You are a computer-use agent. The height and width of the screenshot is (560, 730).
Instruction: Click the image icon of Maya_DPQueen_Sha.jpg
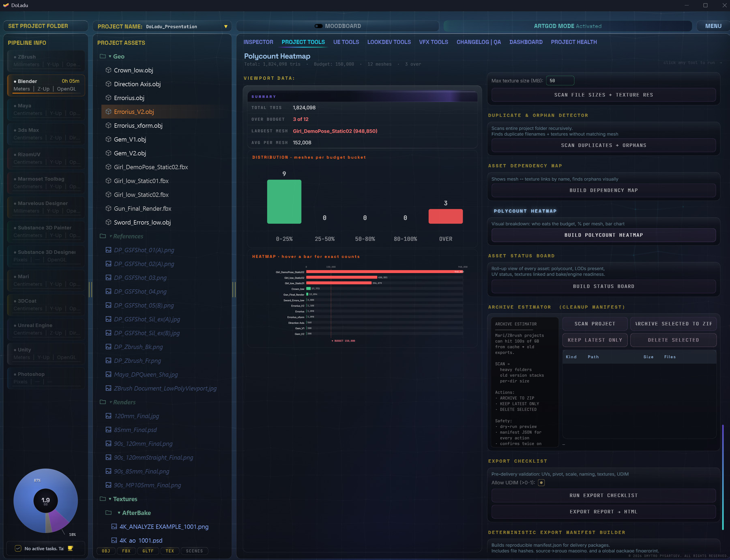108,374
